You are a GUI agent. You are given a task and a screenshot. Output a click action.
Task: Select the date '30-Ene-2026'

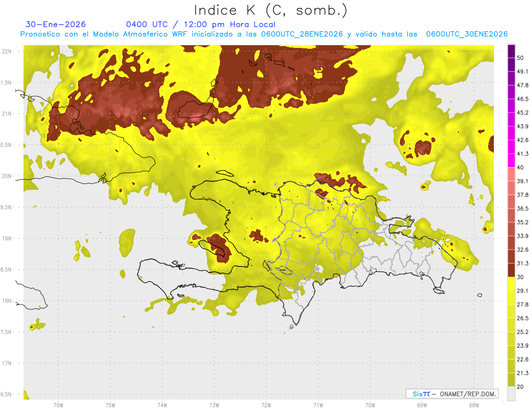coord(56,24)
